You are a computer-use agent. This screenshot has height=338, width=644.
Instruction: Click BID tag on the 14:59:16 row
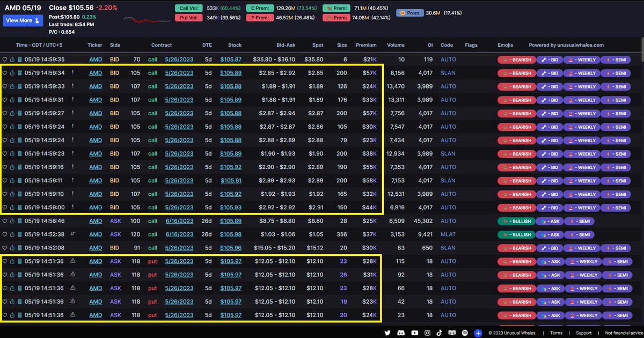(x=549, y=167)
